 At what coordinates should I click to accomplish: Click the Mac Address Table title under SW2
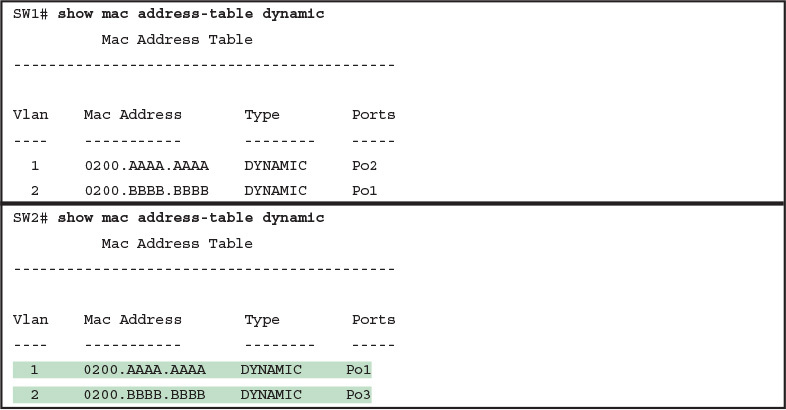[177, 243]
